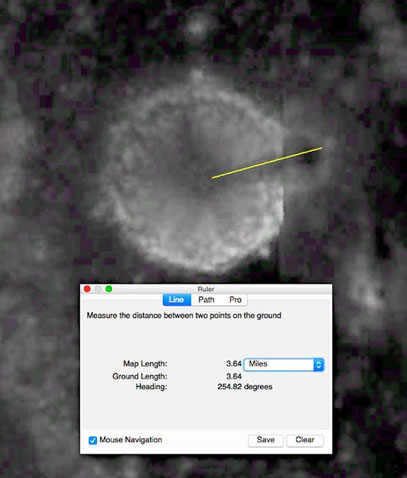This screenshot has height=478, width=407.
Task: Click the dark spot at the crater's east rim
Action: point(308,155)
